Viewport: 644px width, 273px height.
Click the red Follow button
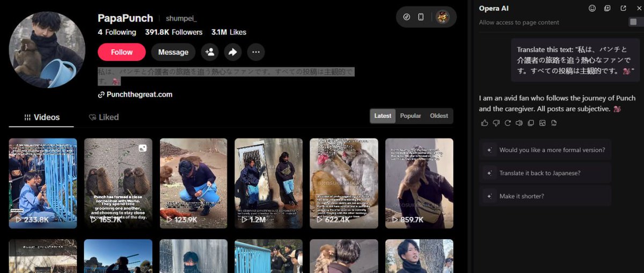click(x=122, y=52)
